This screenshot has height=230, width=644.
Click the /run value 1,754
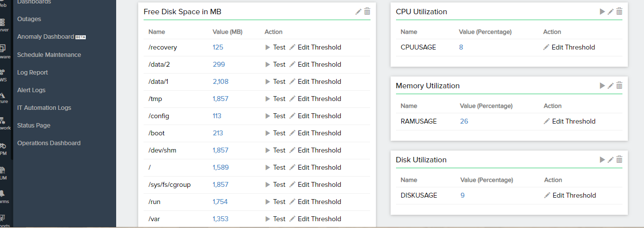click(221, 202)
